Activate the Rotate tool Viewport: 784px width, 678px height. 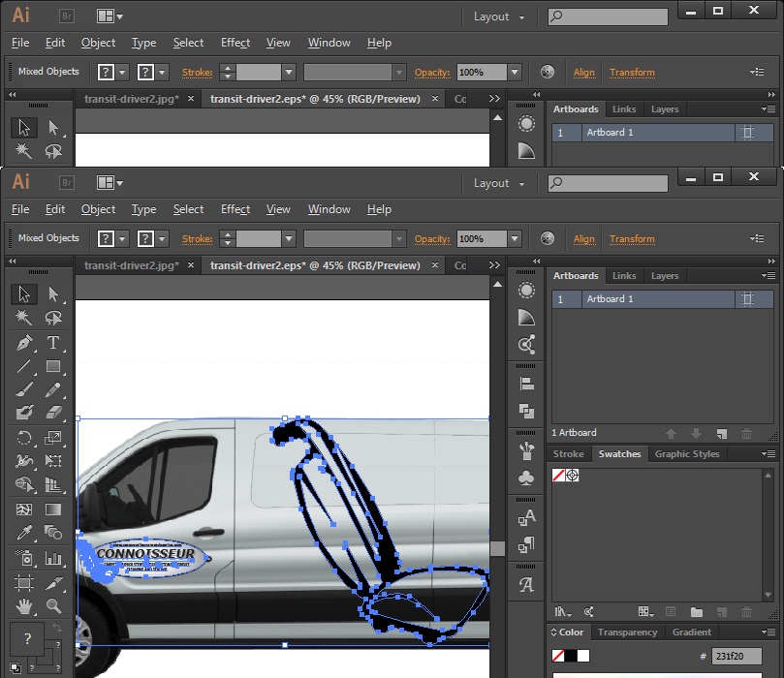click(x=24, y=438)
